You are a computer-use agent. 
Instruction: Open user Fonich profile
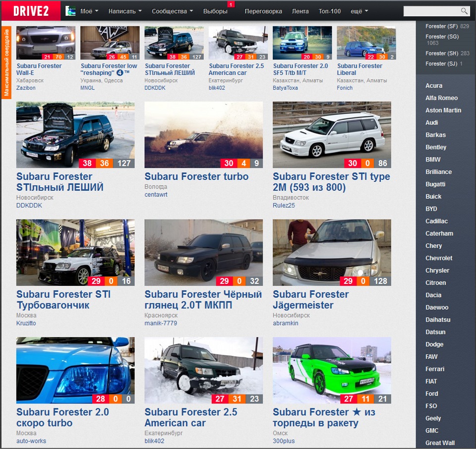click(345, 88)
